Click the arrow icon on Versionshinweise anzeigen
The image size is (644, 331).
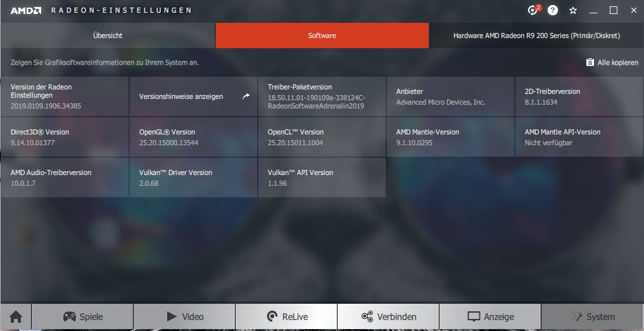pyautogui.click(x=246, y=96)
